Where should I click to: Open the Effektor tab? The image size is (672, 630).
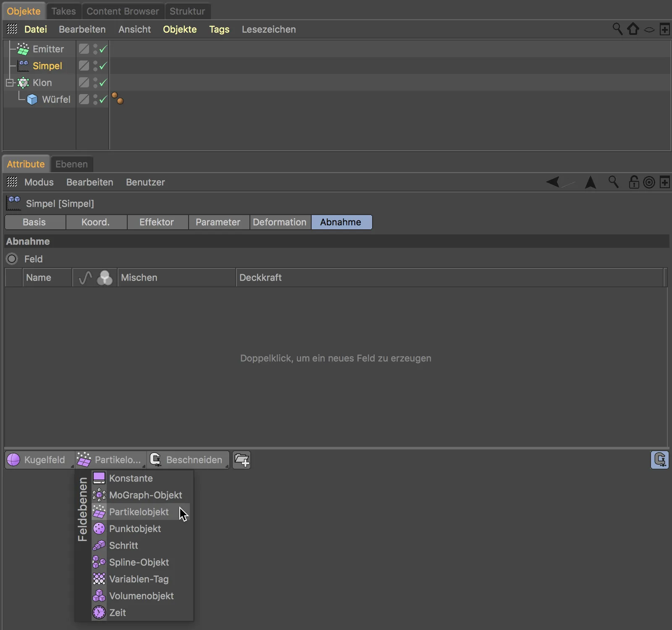tap(157, 222)
